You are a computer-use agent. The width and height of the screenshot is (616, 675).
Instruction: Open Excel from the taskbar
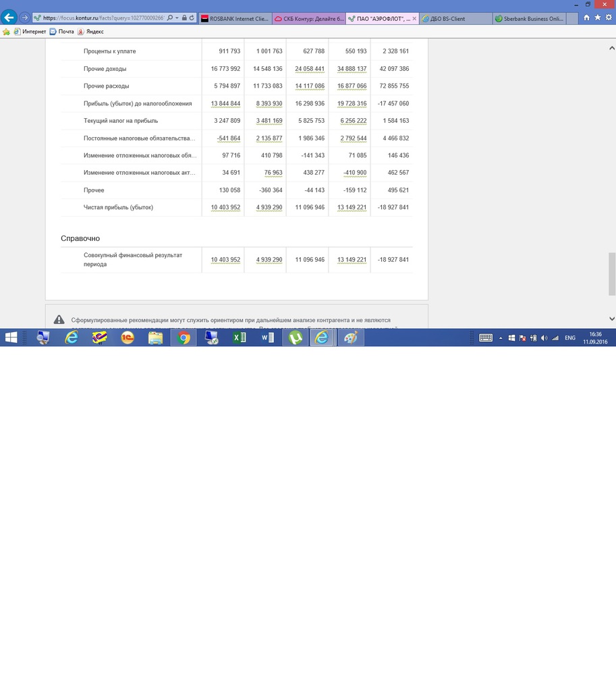point(240,338)
